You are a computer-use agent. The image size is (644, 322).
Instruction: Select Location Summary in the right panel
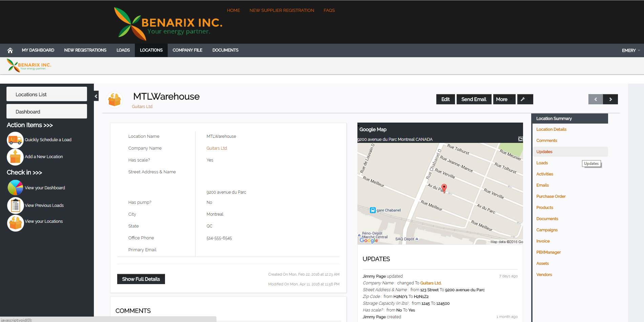point(570,119)
